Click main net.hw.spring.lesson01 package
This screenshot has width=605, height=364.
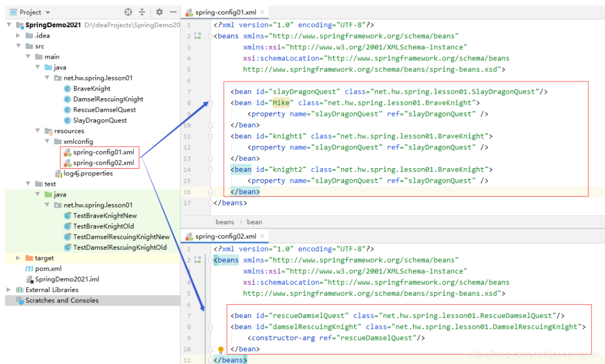(98, 78)
